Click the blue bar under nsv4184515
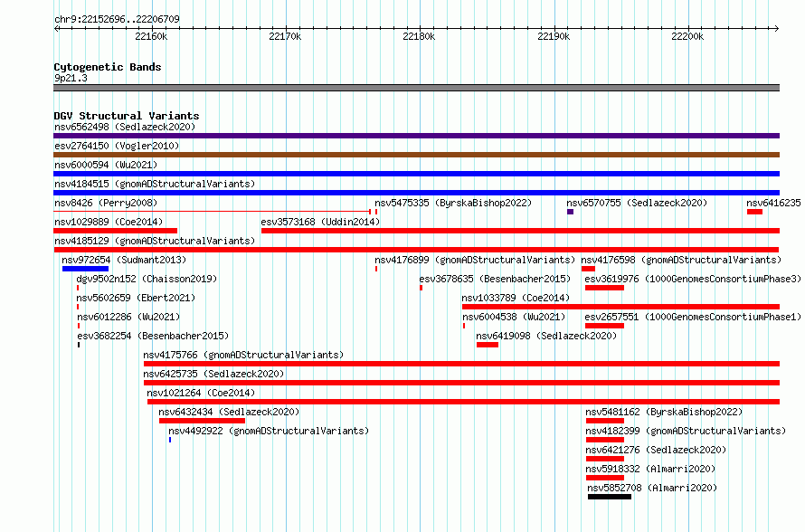 (416, 193)
